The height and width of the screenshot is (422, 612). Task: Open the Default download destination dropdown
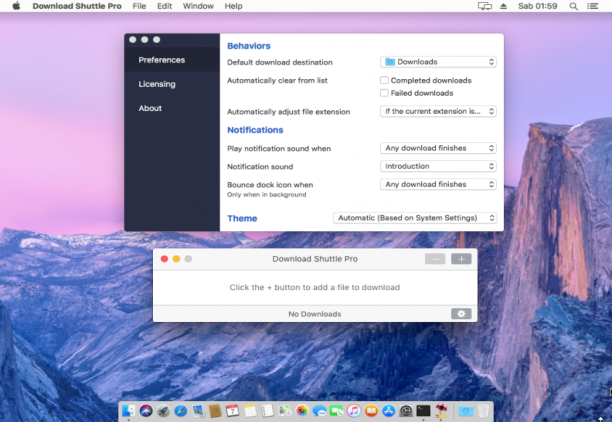tap(438, 62)
